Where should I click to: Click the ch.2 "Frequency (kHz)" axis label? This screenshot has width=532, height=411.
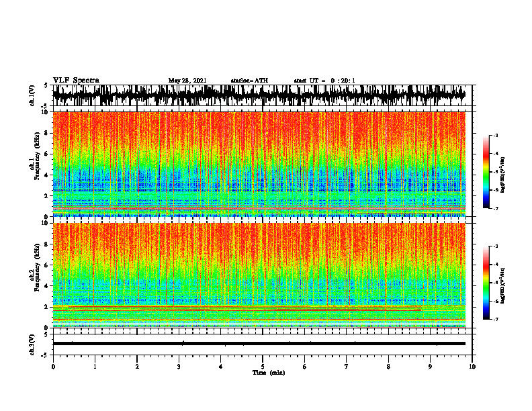[x=37, y=267]
